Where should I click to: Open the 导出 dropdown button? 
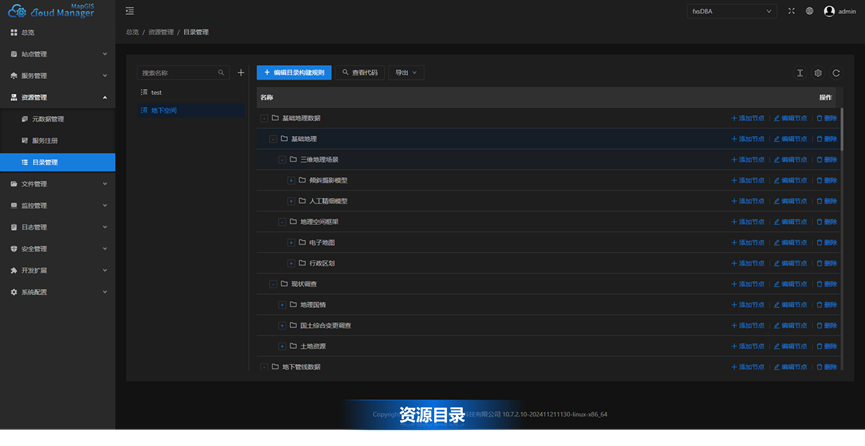pyautogui.click(x=407, y=73)
